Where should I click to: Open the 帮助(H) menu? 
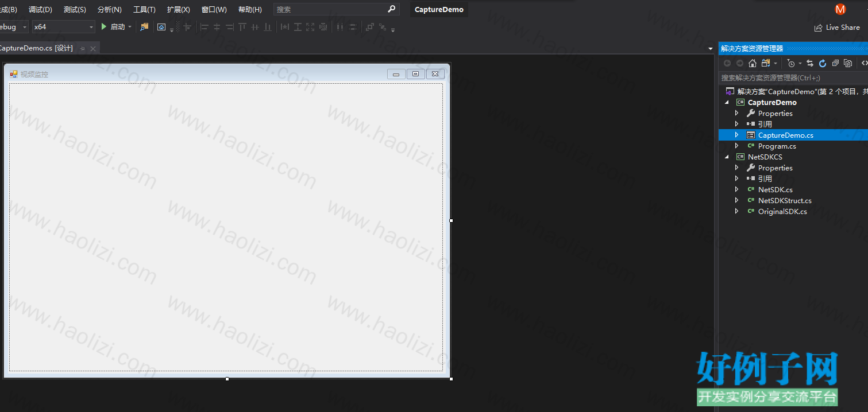click(250, 10)
